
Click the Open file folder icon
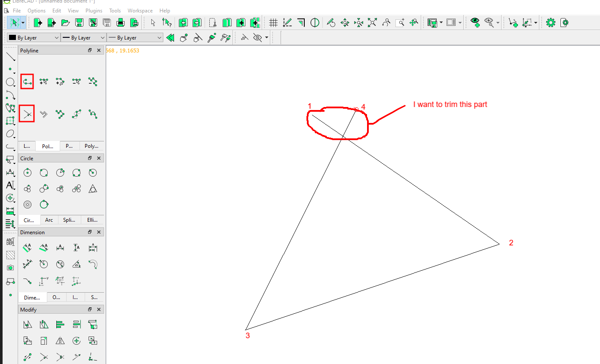(65, 23)
